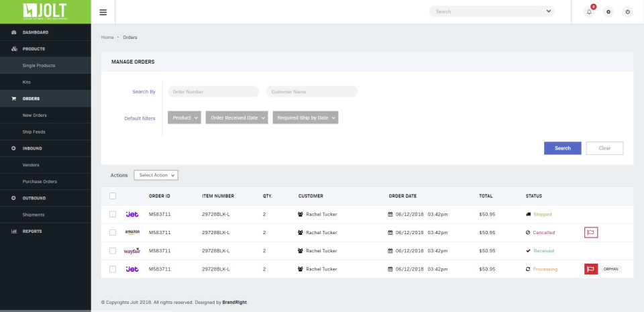Click the power logout icon
This screenshot has width=644, height=312.
[628, 12]
